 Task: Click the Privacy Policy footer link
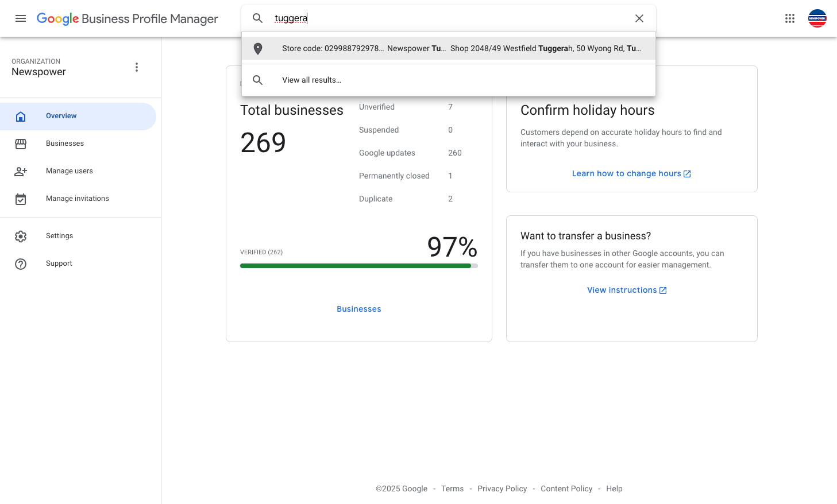pos(502,489)
